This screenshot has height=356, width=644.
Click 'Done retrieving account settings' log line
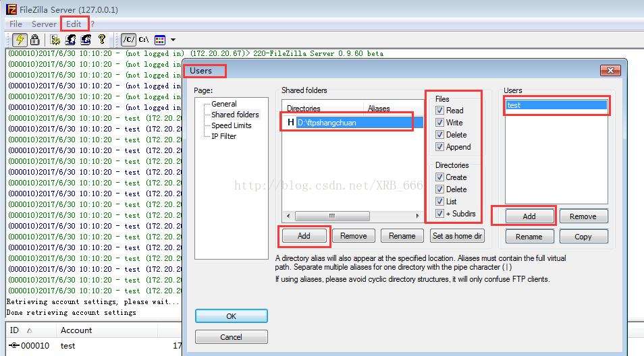[71, 312]
